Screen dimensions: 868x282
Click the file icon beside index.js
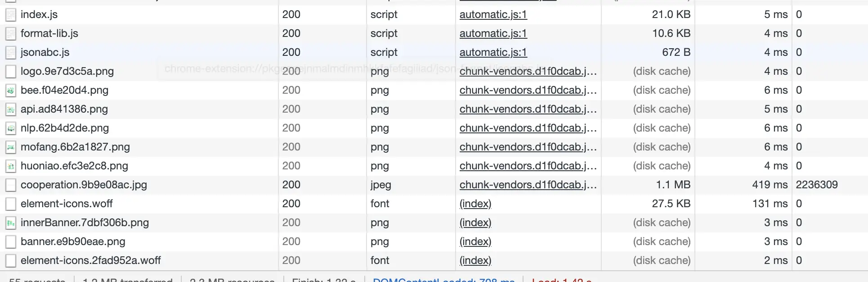coord(11,15)
